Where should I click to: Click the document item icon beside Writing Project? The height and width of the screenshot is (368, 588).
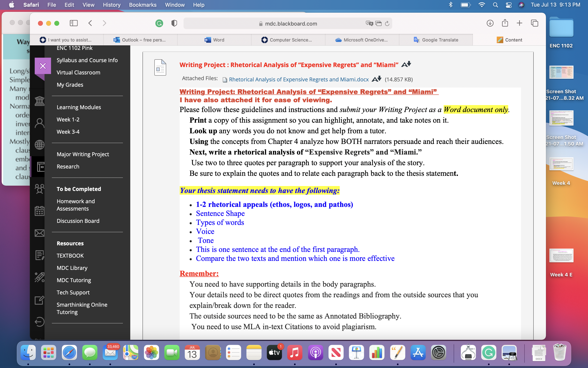[160, 67]
